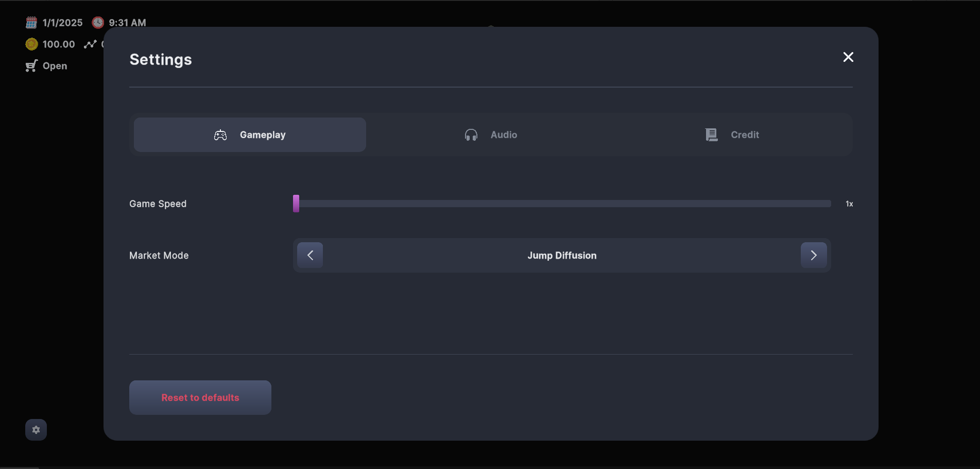This screenshot has height=469, width=980.
Task: Click middle of Game Speed slider track
Action: click(562, 204)
